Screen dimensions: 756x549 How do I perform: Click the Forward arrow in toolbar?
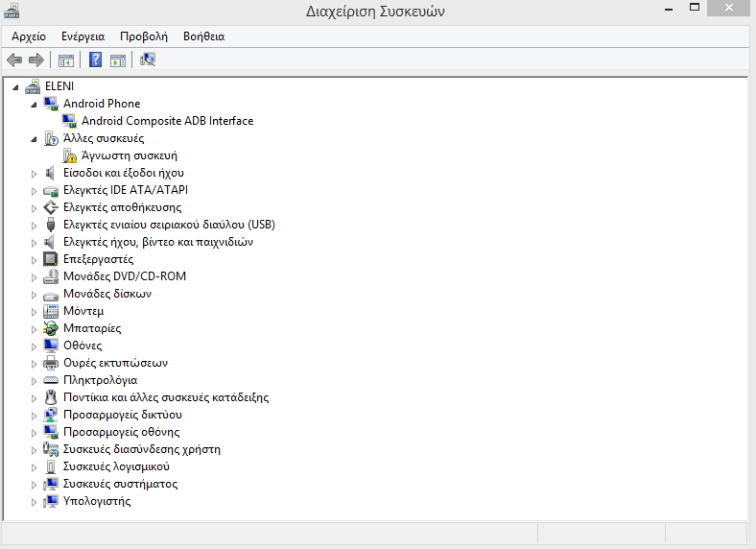pos(36,60)
